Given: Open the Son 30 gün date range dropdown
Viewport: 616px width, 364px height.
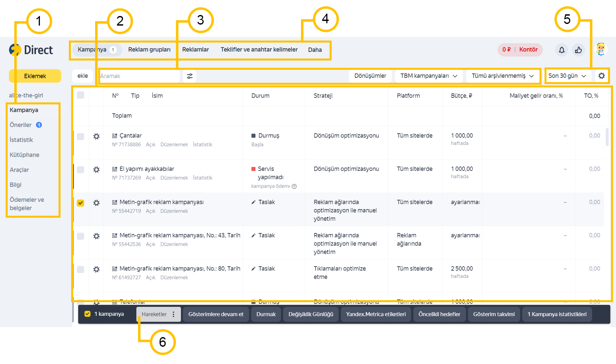Looking at the screenshot, I should pos(567,76).
